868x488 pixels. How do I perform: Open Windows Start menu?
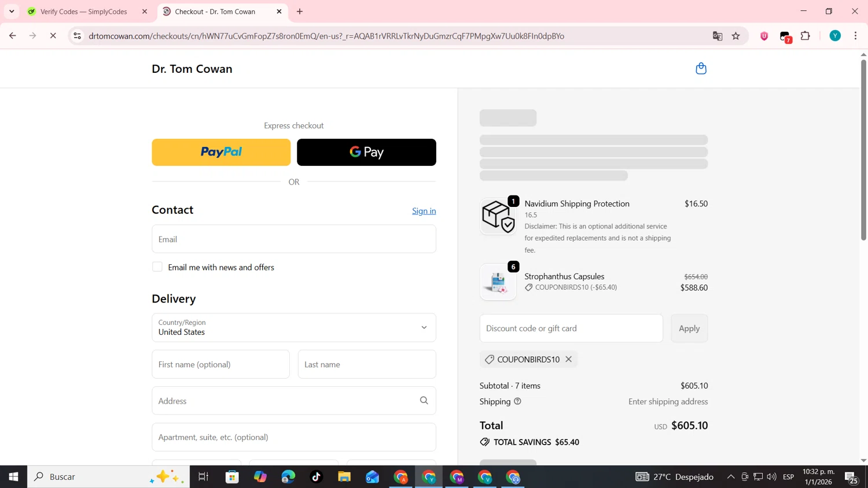coord(13,476)
